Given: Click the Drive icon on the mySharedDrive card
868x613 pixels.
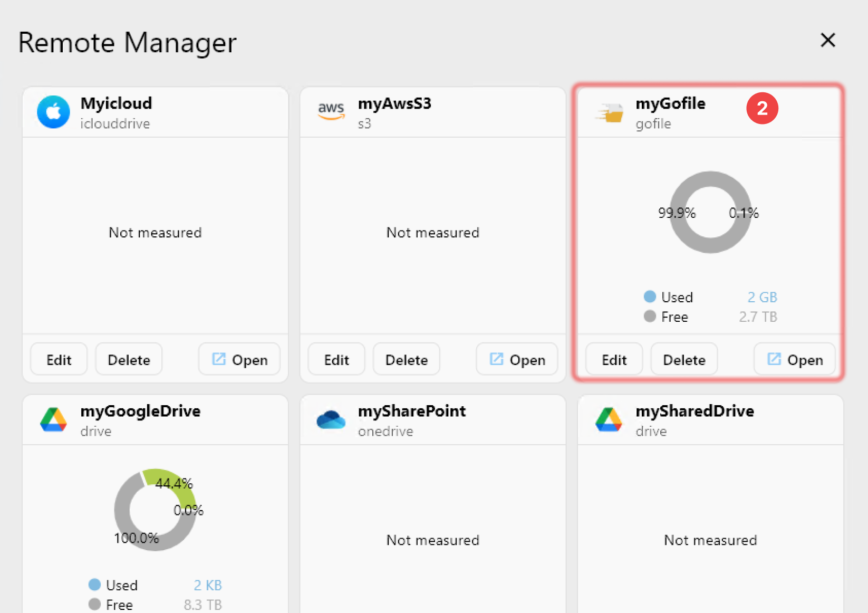Looking at the screenshot, I should 609,419.
